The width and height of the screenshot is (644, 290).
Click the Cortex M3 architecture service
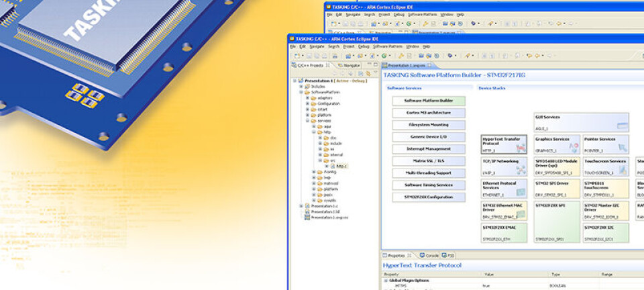tap(429, 113)
